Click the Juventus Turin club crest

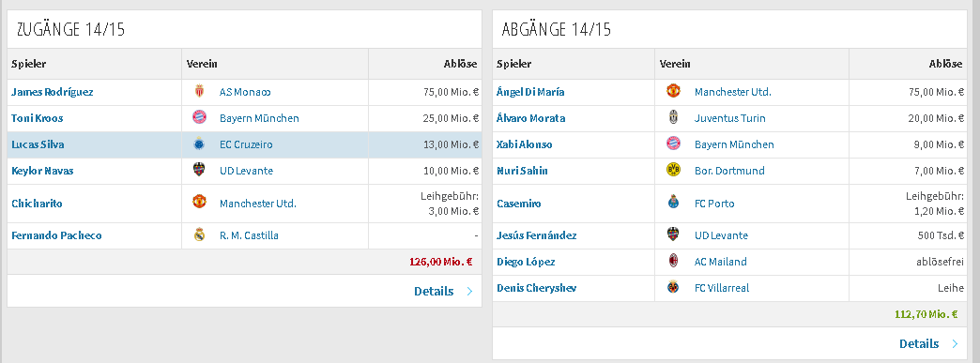673,118
